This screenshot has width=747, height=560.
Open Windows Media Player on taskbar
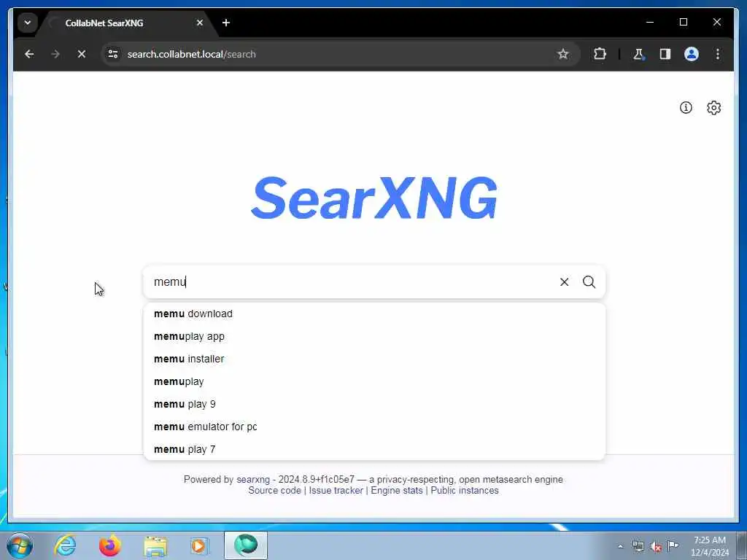(x=199, y=545)
